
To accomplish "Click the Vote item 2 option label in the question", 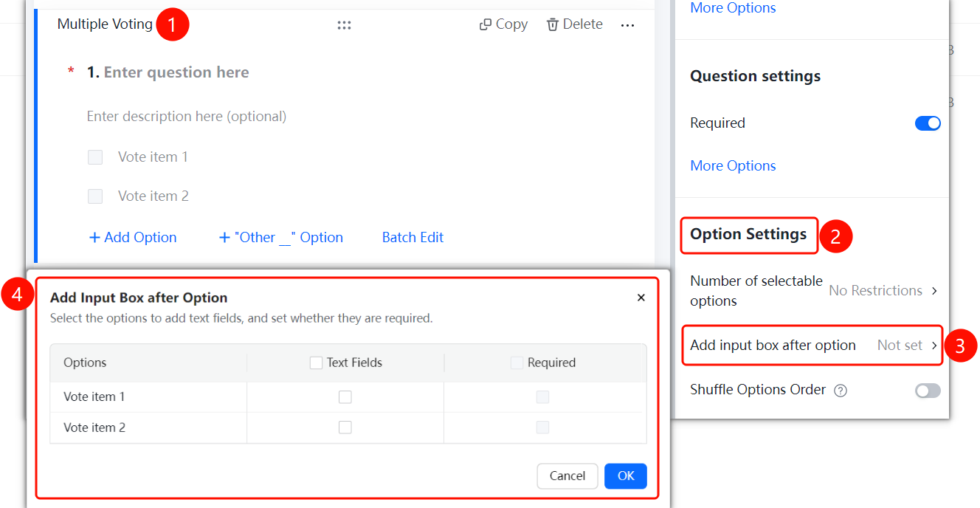I will coord(153,196).
